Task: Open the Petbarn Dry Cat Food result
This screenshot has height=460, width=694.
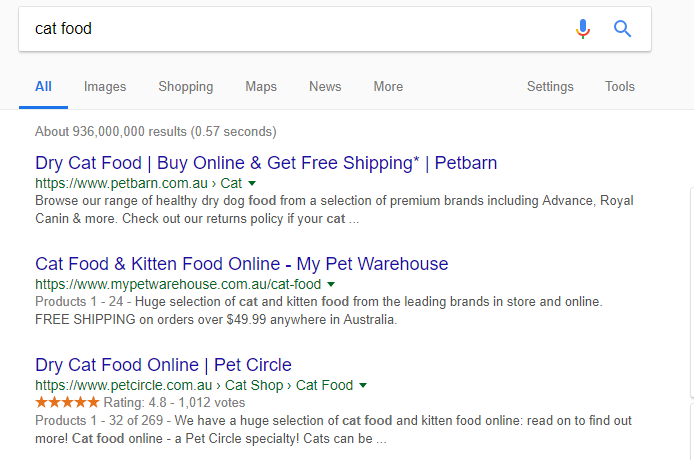Action: (x=266, y=163)
